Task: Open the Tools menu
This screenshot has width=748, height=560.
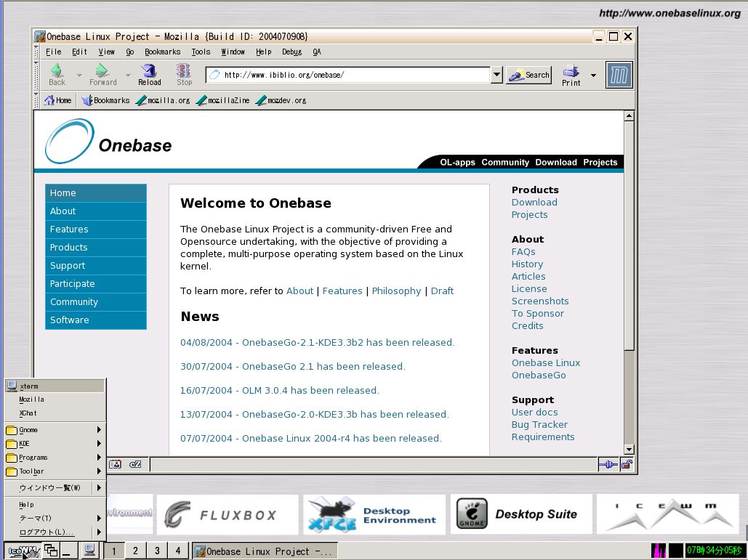Action: click(x=201, y=52)
